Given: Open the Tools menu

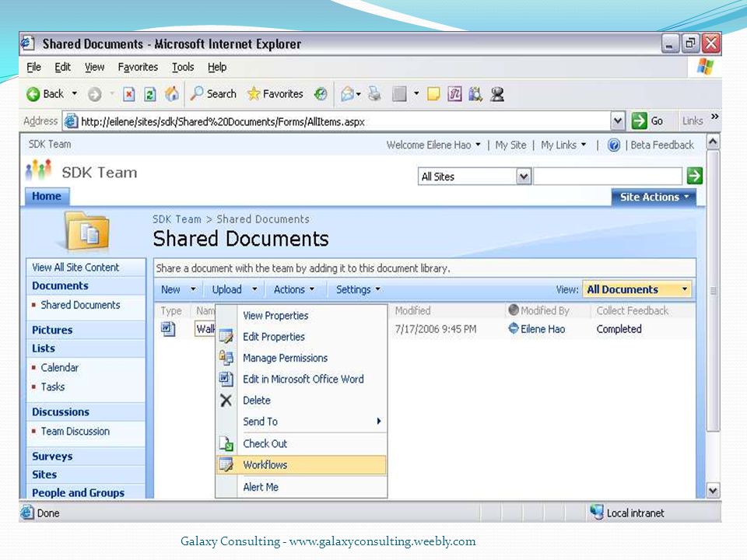Looking at the screenshot, I should click(x=183, y=67).
